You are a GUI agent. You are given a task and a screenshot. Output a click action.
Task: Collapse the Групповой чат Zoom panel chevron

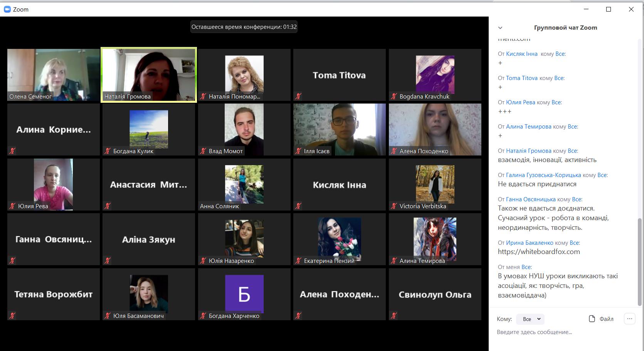click(500, 28)
